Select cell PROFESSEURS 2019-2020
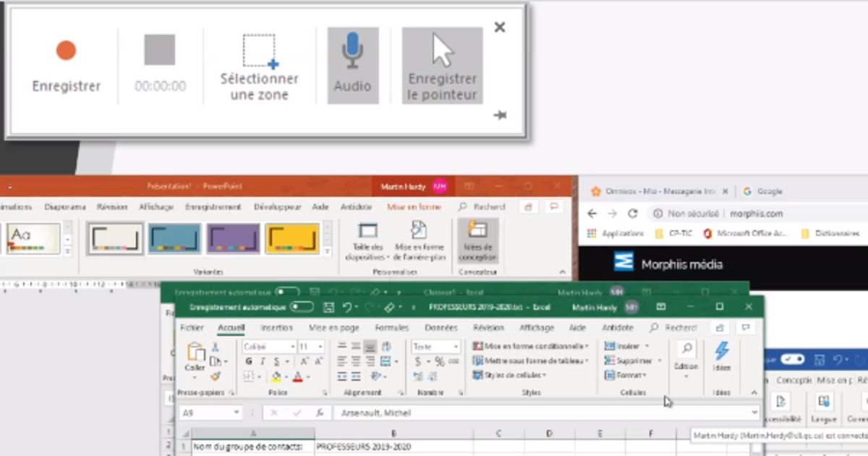The image size is (868, 456). [393, 447]
